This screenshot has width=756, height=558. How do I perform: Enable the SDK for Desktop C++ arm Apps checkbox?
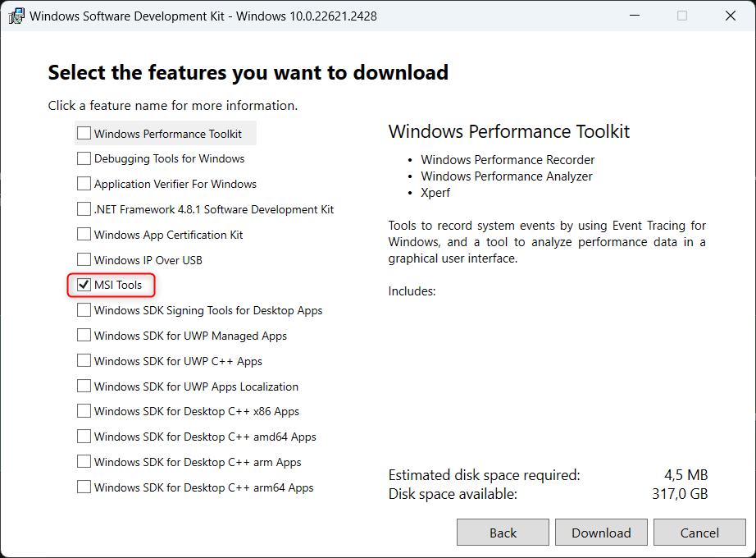(x=84, y=461)
